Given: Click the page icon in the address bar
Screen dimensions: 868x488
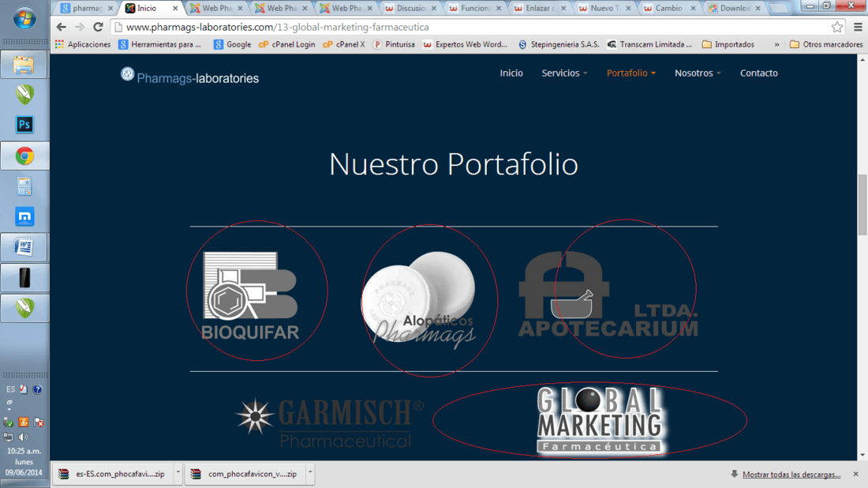Looking at the screenshot, I should (x=118, y=27).
